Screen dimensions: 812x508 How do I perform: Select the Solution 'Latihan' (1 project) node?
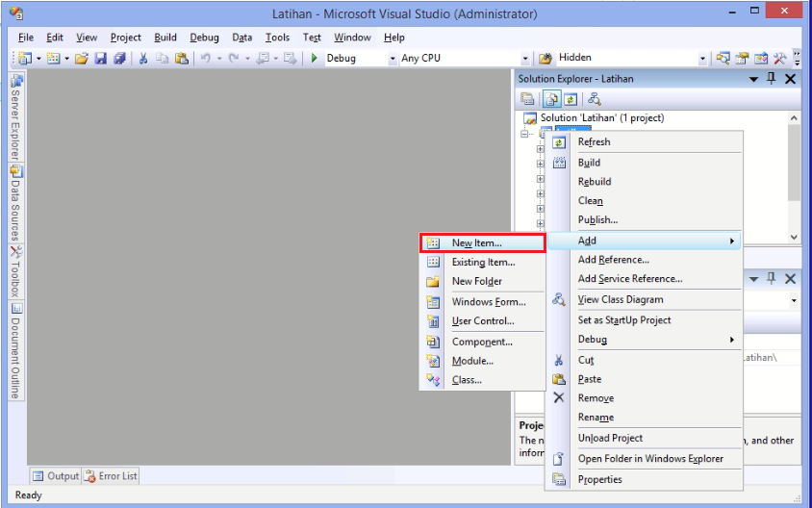click(x=601, y=118)
